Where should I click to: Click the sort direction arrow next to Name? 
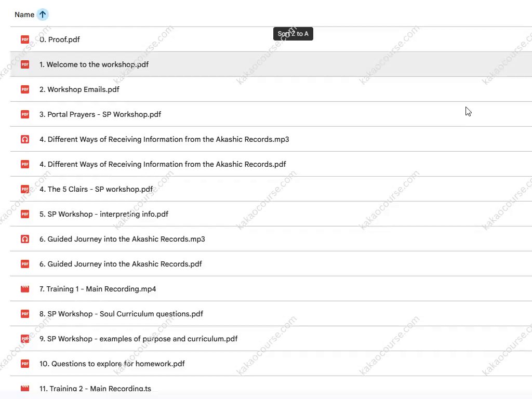[x=43, y=15]
